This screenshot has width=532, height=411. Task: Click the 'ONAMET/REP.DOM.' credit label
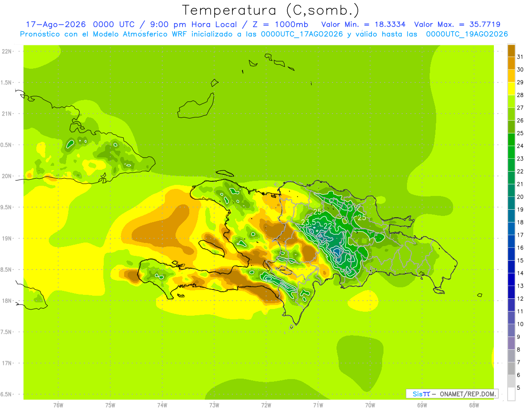(467, 394)
